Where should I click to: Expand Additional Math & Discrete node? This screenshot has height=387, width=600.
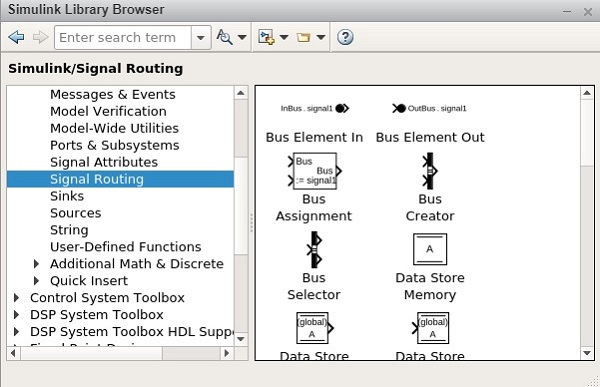click(36, 263)
